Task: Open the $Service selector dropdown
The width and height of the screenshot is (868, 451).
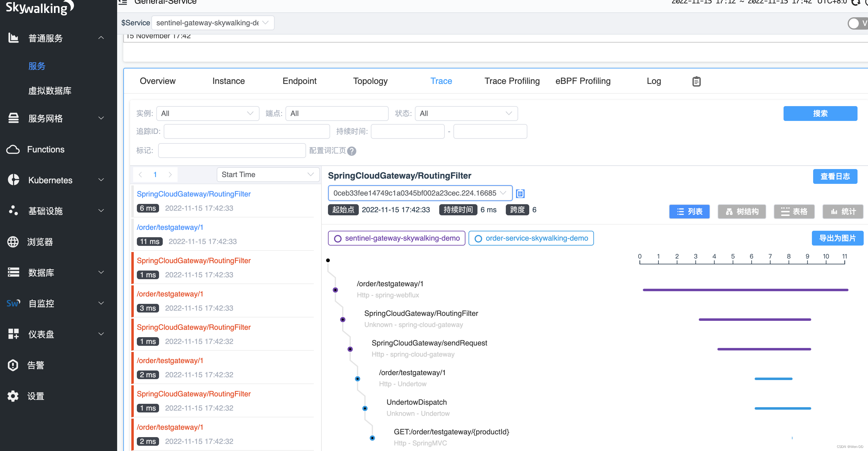Action: (x=213, y=23)
